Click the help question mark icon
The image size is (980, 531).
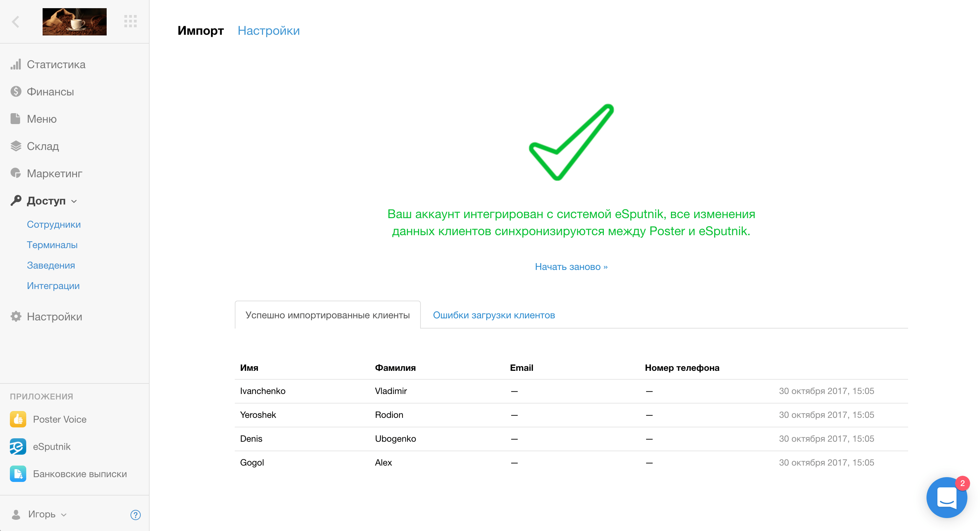click(135, 515)
